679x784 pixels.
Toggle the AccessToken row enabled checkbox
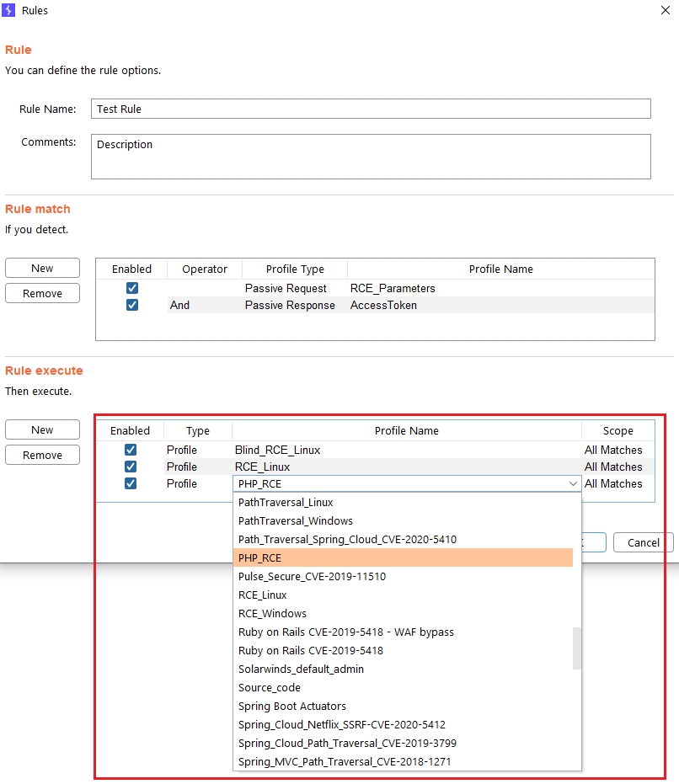[x=131, y=305]
